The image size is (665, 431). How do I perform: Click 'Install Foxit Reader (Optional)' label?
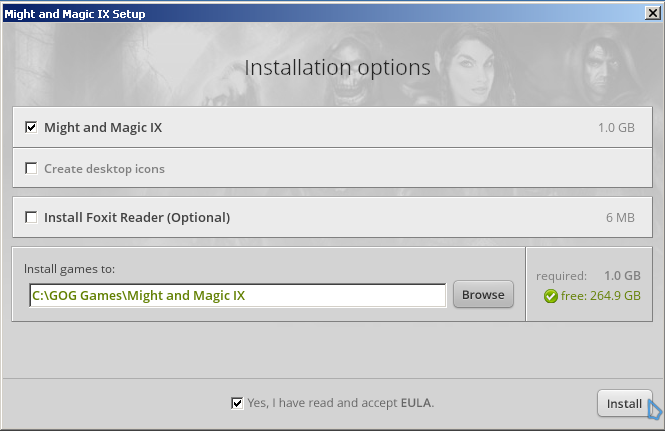point(137,218)
